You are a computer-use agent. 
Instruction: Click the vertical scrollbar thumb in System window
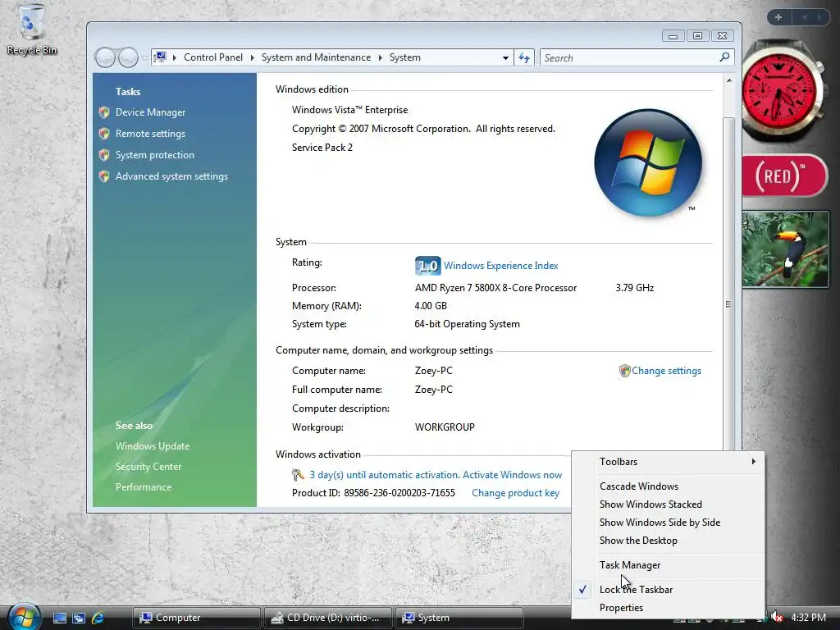pos(728,304)
